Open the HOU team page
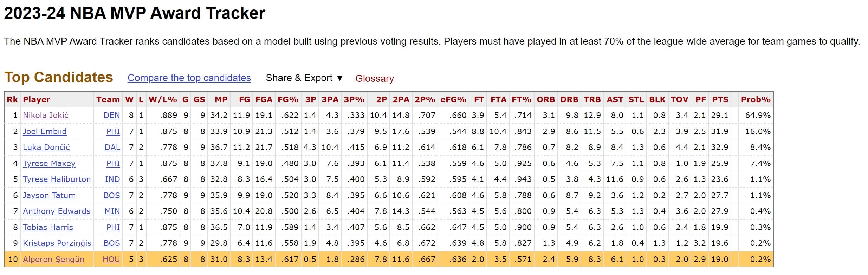Screen dimensions: 868x275 pos(111,259)
